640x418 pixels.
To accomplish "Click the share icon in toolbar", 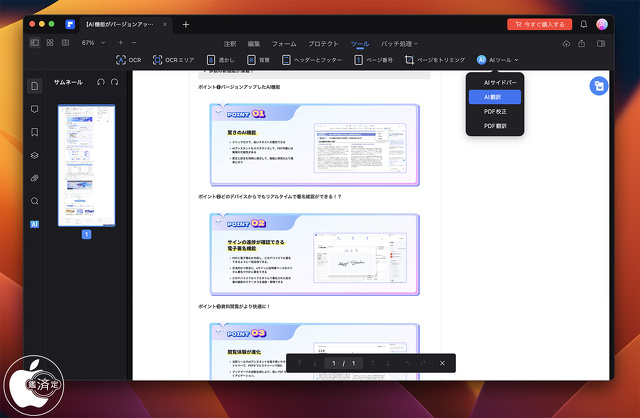I will (x=582, y=43).
